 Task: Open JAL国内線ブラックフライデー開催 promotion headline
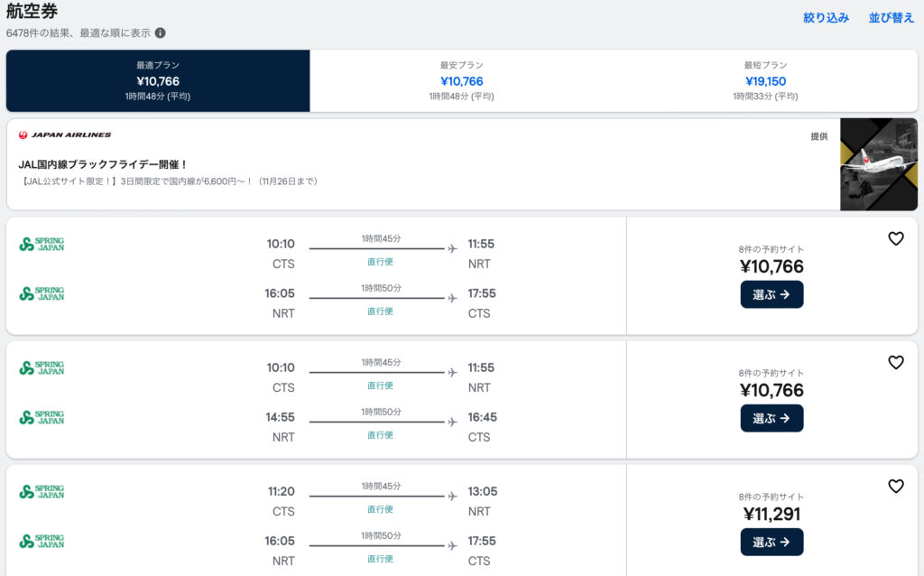pyautogui.click(x=103, y=164)
